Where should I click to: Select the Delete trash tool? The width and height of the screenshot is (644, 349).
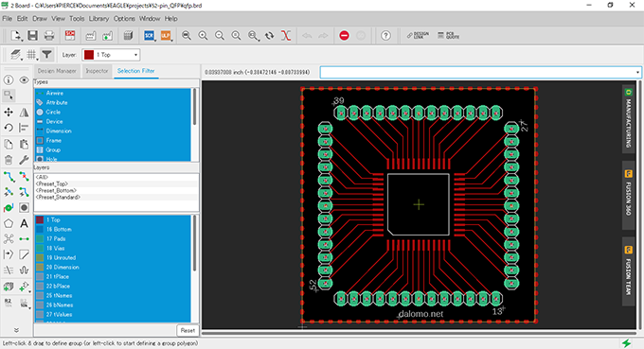9,160
